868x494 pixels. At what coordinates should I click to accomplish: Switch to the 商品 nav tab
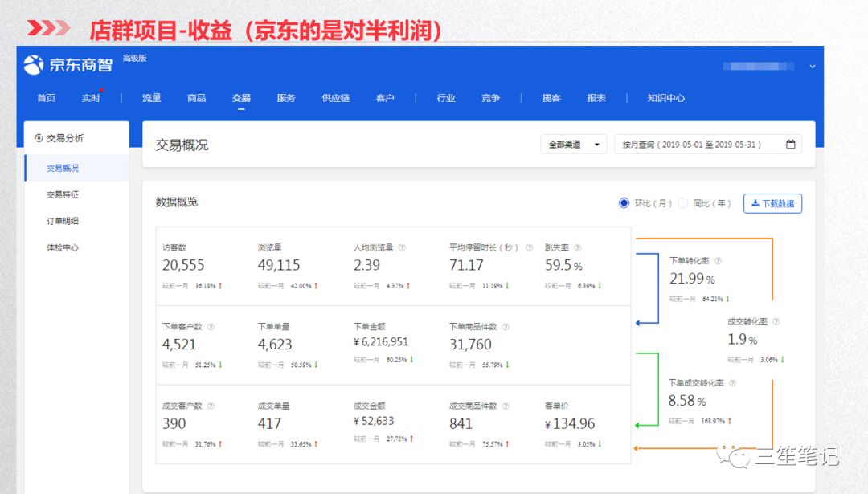[197, 98]
